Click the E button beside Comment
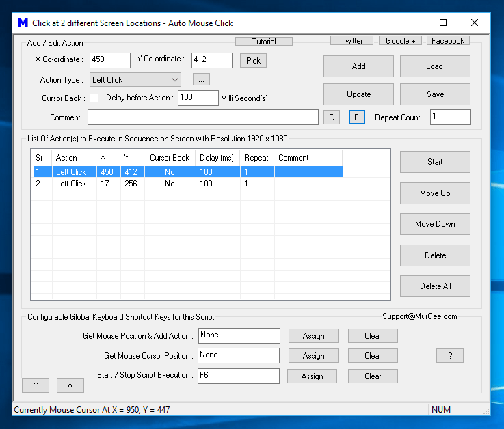Image resolution: width=504 pixels, height=429 pixels. click(x=356, y=117)
